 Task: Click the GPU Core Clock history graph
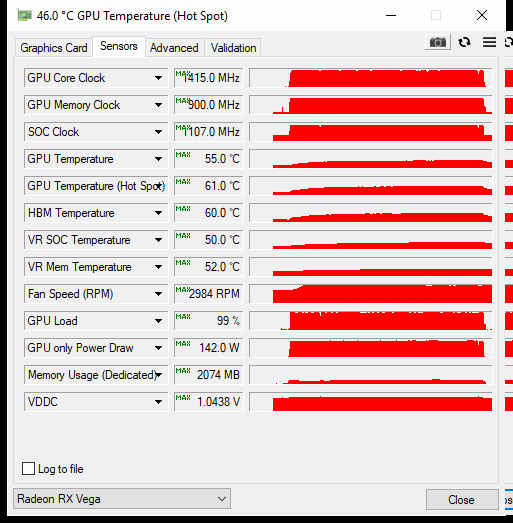[x=371, y=78]
